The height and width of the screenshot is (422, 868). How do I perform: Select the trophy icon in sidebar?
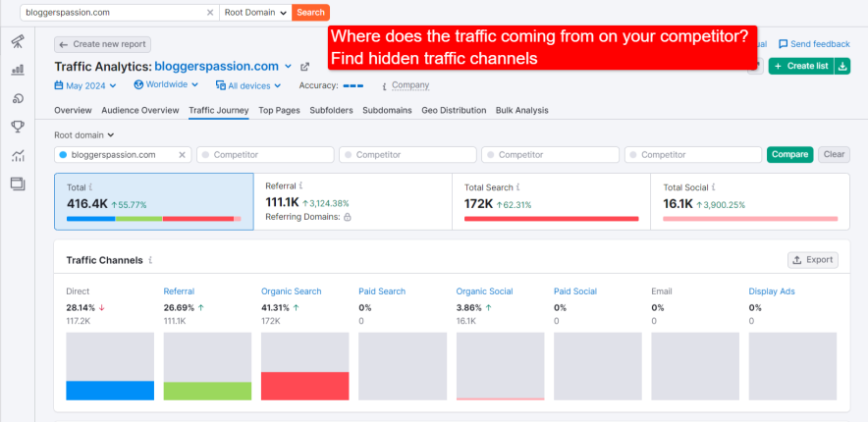click(18, 127)
